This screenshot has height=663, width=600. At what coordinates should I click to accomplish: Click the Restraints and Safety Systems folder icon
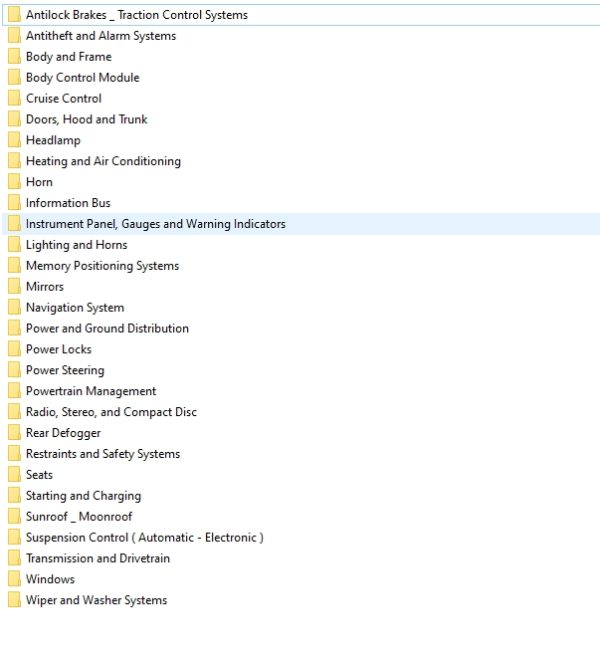tap(14, 454)
